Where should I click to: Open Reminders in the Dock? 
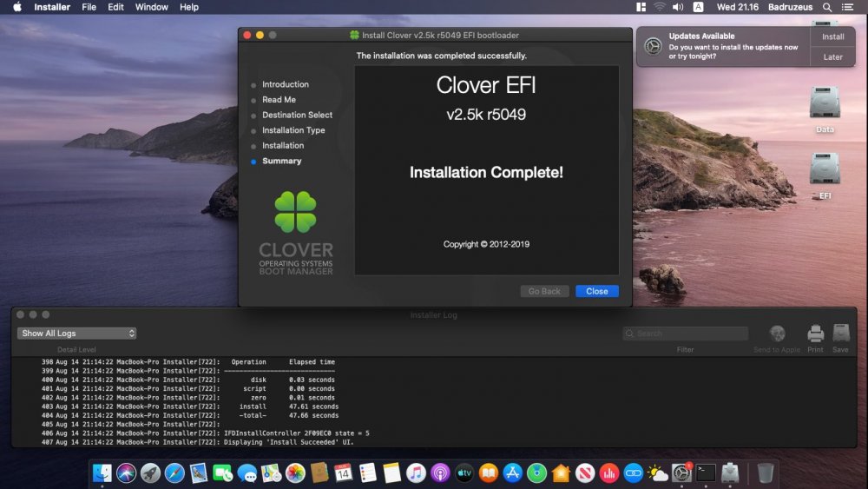(367, 473)
